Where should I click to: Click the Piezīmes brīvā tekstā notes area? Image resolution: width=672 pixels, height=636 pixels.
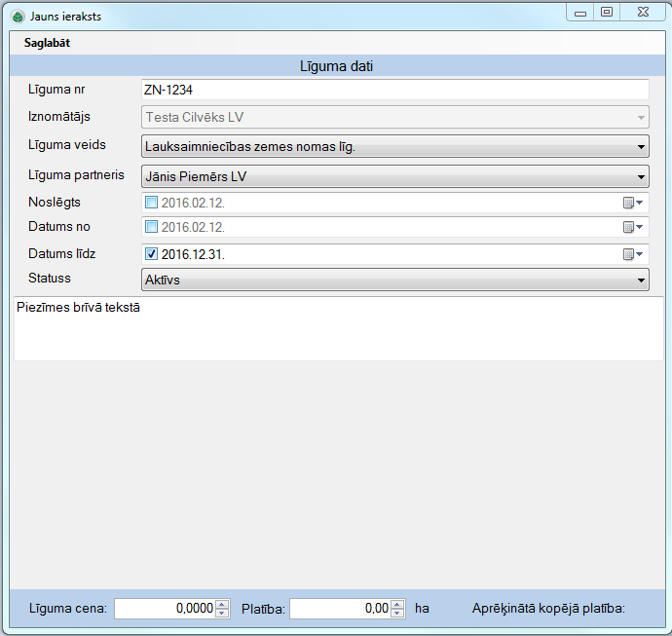pyautogui.click(x=338, y=329)
